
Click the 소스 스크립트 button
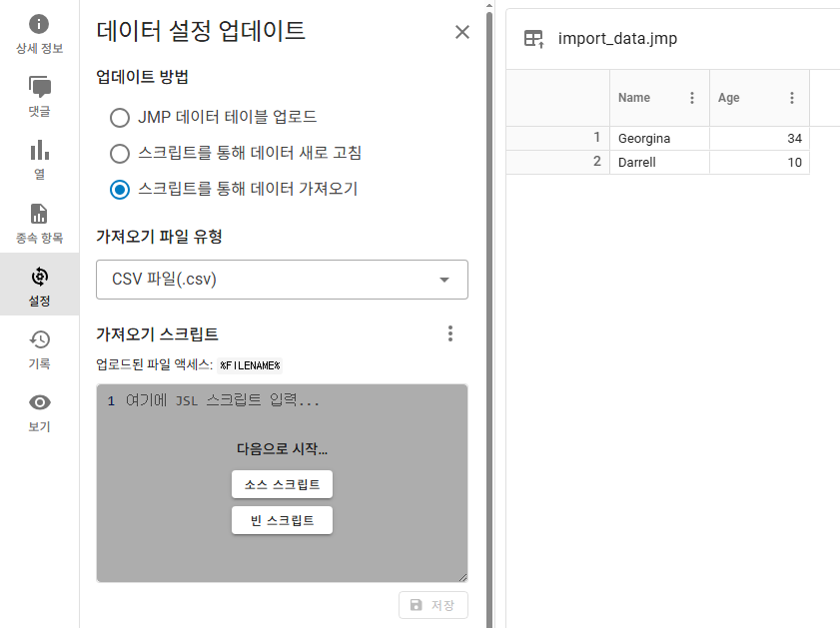pos(282,484)
